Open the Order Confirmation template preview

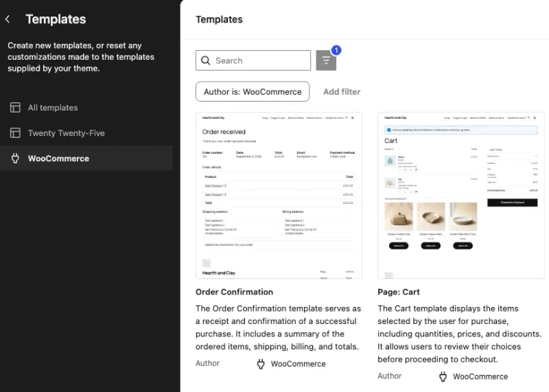click(x=279, y=196)
